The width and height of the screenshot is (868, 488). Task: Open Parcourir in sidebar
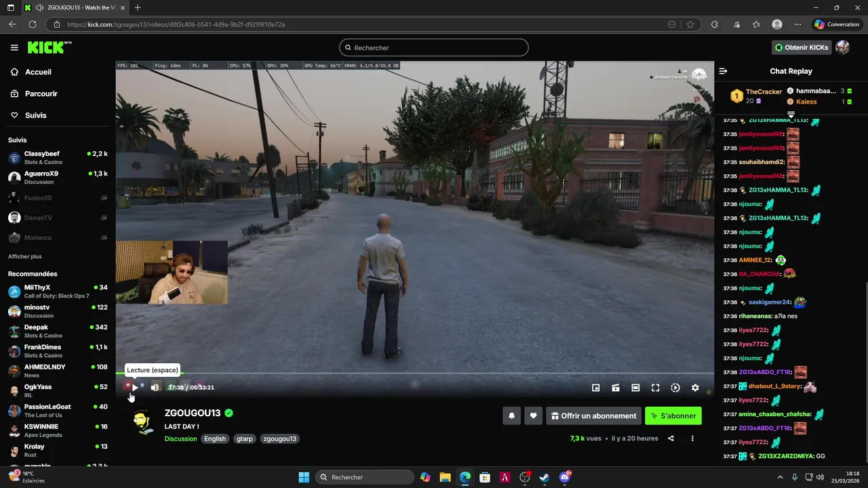coord(41,94)
